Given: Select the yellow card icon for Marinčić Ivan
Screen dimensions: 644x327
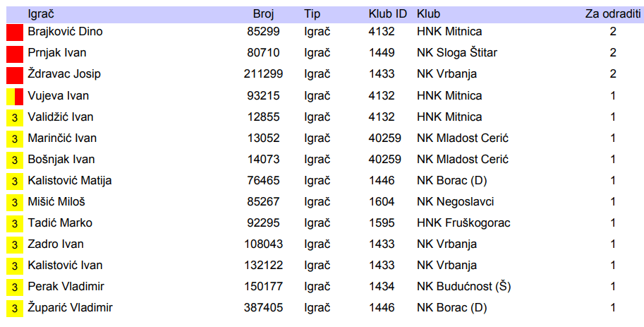Looking at the screenshot, I should (15, 138).
